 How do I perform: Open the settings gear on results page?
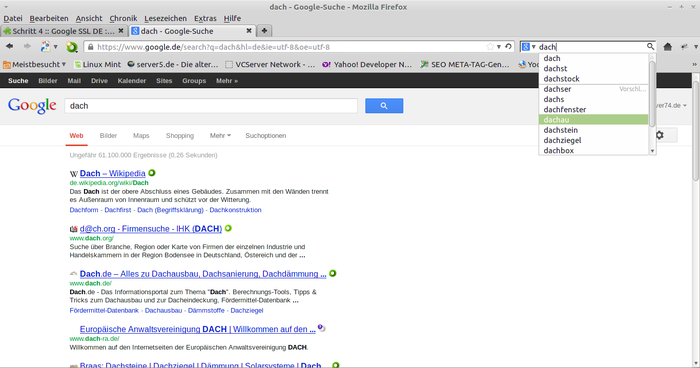659,135
